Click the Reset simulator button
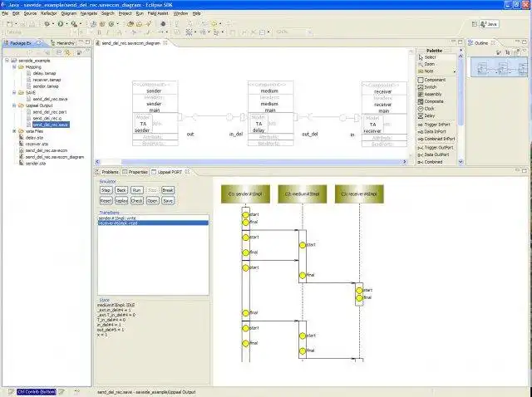The height and width of the screenshot is (397, 532). [106, 201]
